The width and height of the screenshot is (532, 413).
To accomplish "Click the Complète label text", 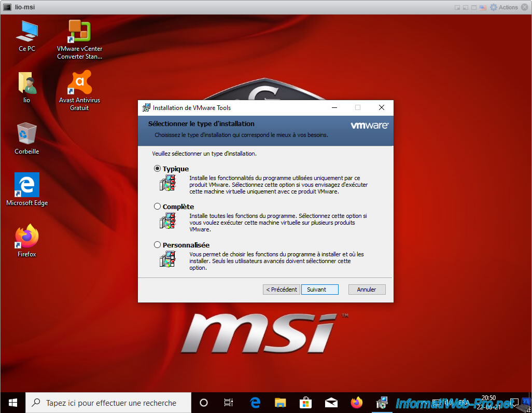I will pyautogui.click(x=178, y=206).
